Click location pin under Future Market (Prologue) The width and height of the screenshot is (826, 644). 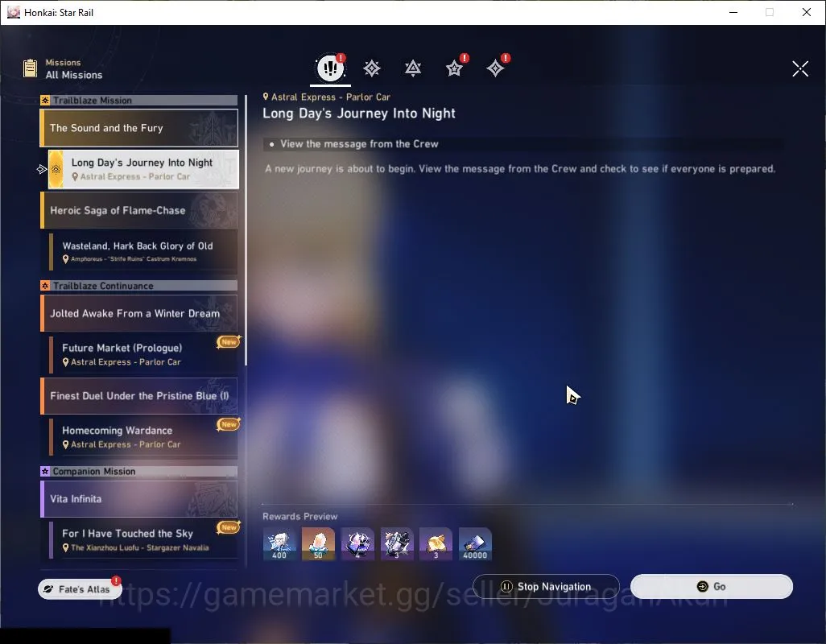(65, 361)
